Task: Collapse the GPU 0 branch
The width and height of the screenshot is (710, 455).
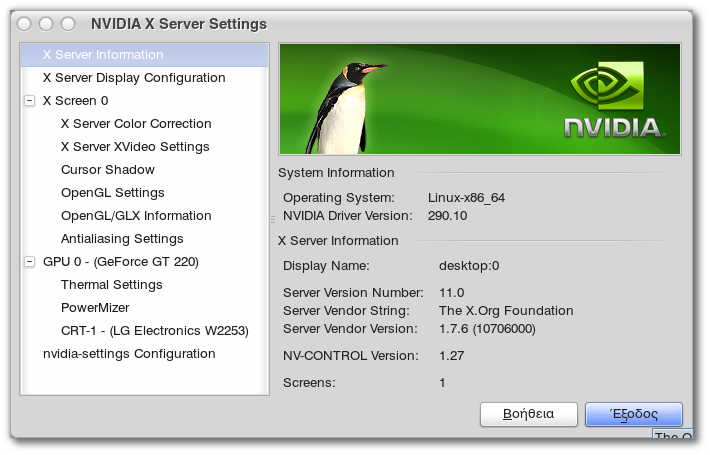Action: (x=29, y=262)
